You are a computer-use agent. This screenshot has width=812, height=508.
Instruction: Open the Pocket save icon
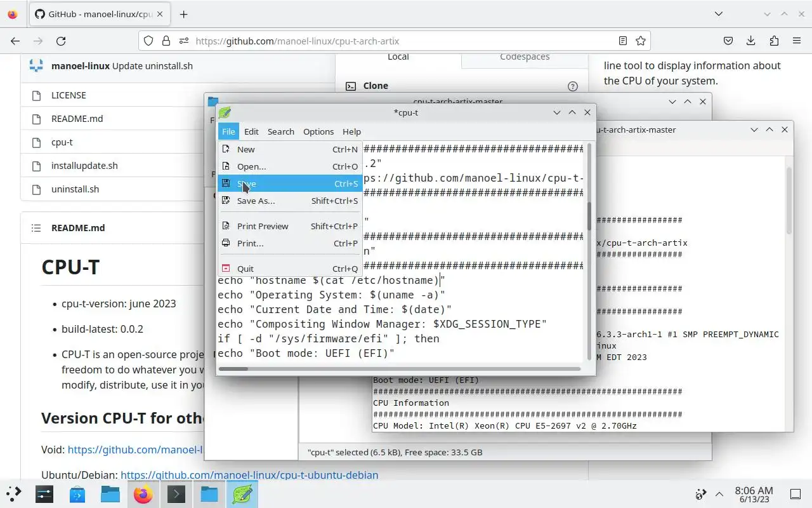728,41
